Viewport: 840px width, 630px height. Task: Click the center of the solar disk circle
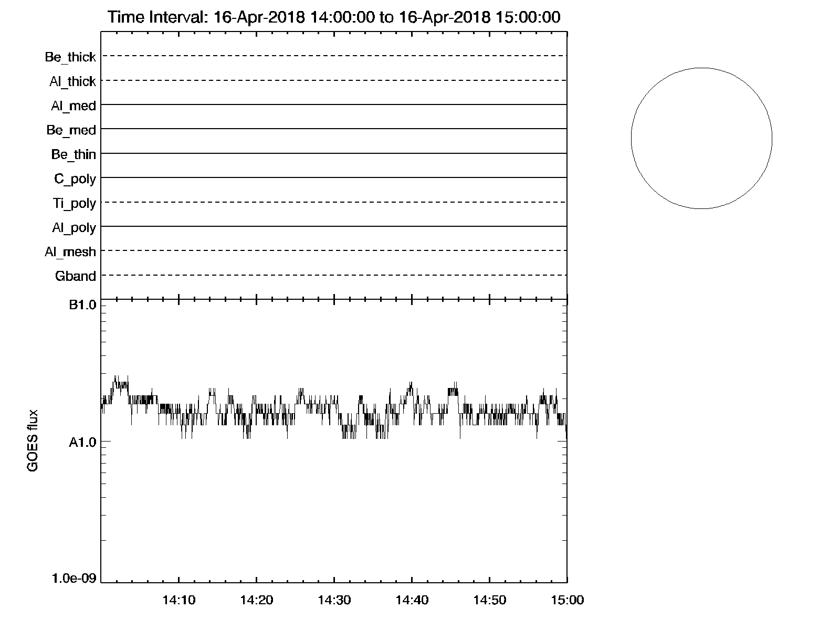coord(701,138)
